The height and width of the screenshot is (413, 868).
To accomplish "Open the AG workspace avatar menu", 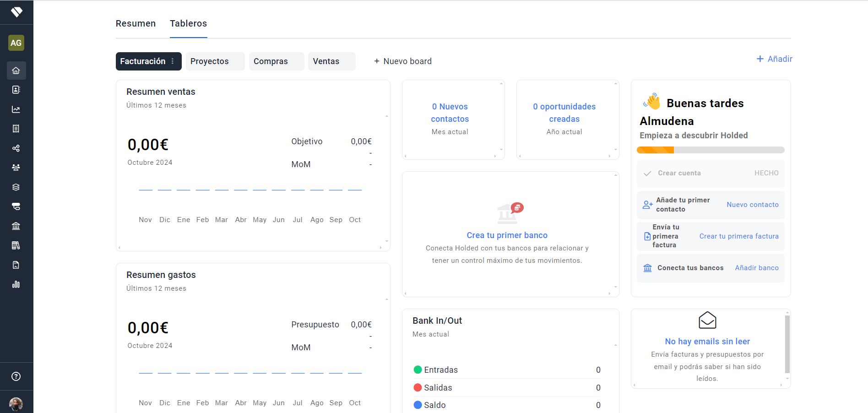I will (x=16, y=43).
